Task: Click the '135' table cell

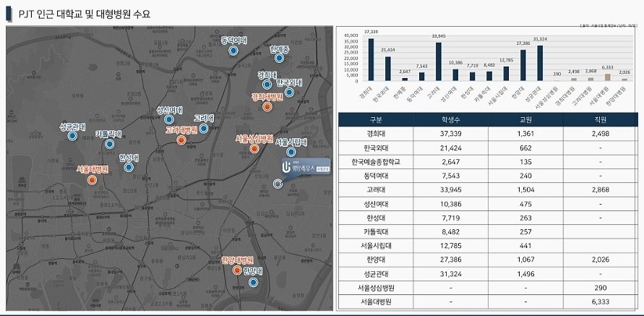Action: coord(525,162)
